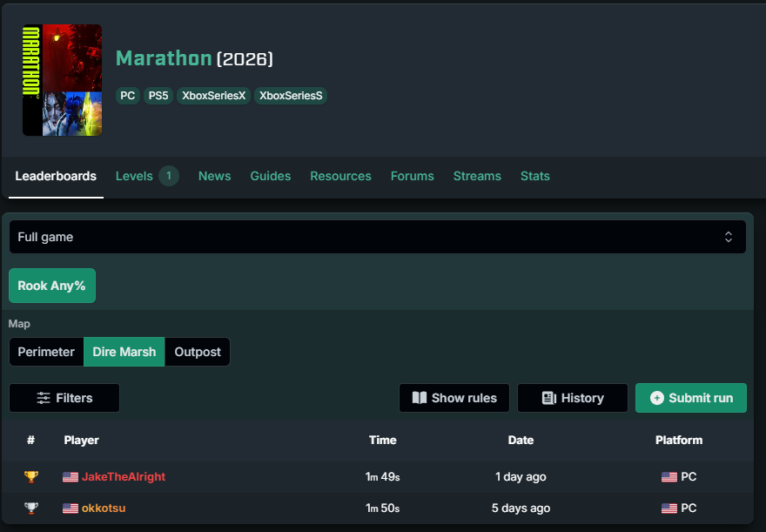This screenshot has width=766, height=532.
Task: Click the Full game dropdown chevron arrows
Action: (x=729, y=237)
